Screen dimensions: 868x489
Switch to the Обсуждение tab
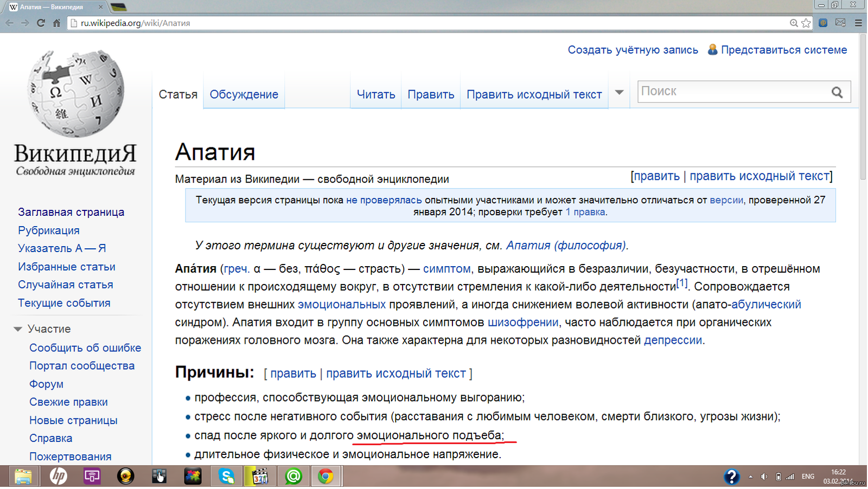(x=244, y=94)
